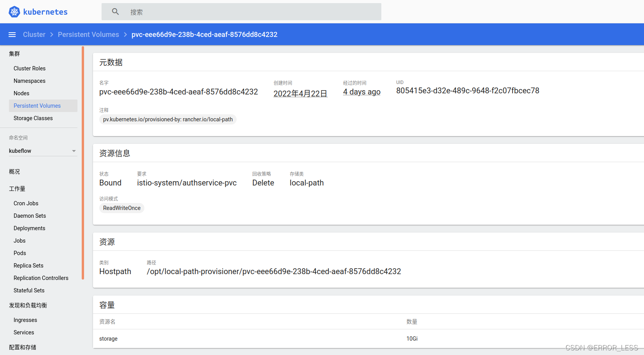This screenshot has width=644, height=355.
Task: Open the kubeflow namespace dropdown
Action: 43,151
